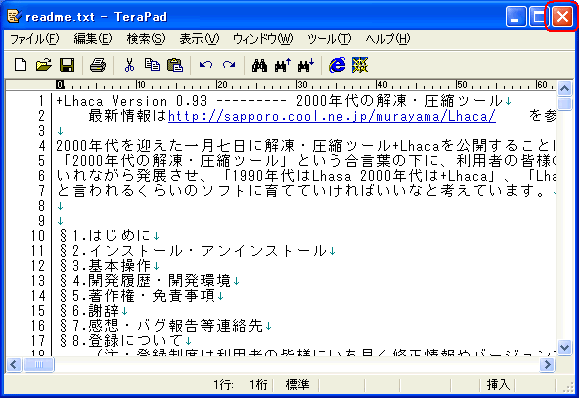Open the 編集(E) menu

(92, 39)
